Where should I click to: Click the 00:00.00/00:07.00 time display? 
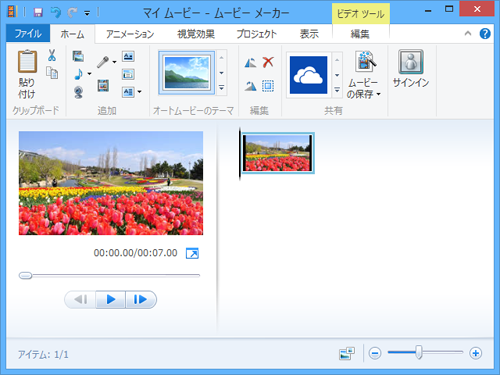135,253
